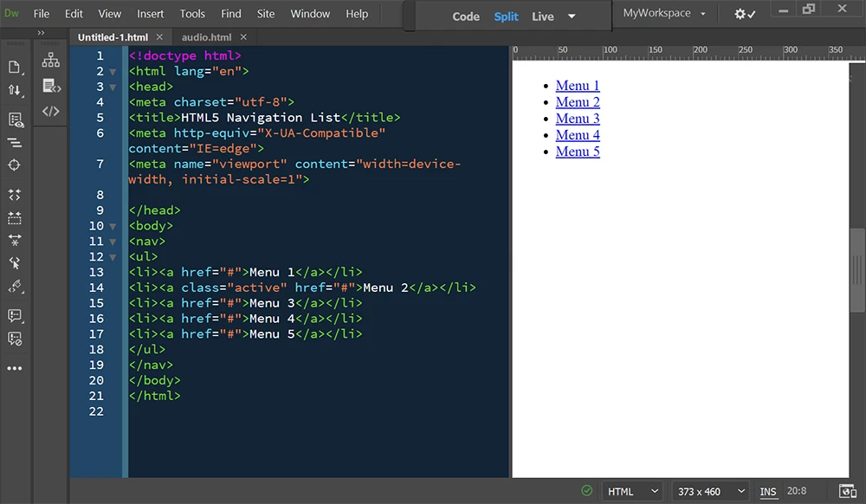This screenshot has height=504, width=866.
Task: Expand panels with the double-chevron icon
Action: point(41,33)
